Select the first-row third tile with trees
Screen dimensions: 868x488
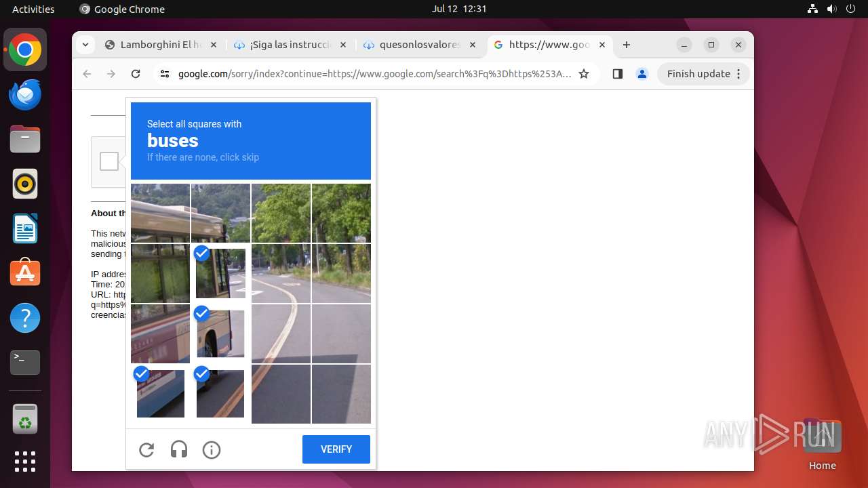(281, 213)
